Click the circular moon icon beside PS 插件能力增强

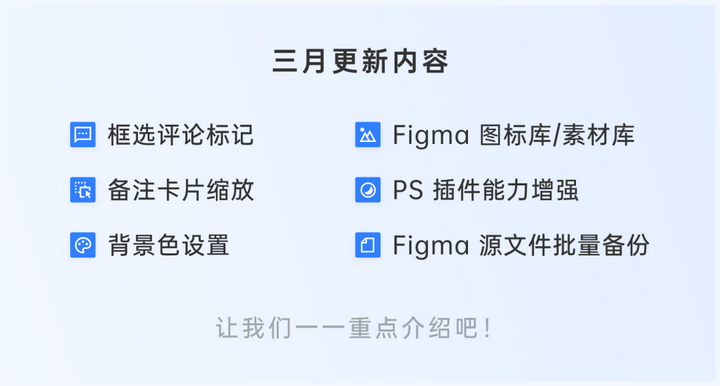[368, 190]
